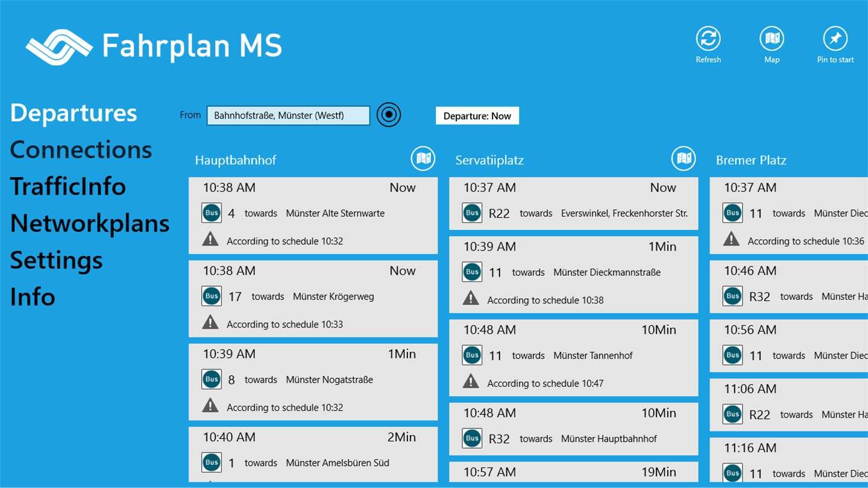Open the Connections section

[x=81, y=150]
